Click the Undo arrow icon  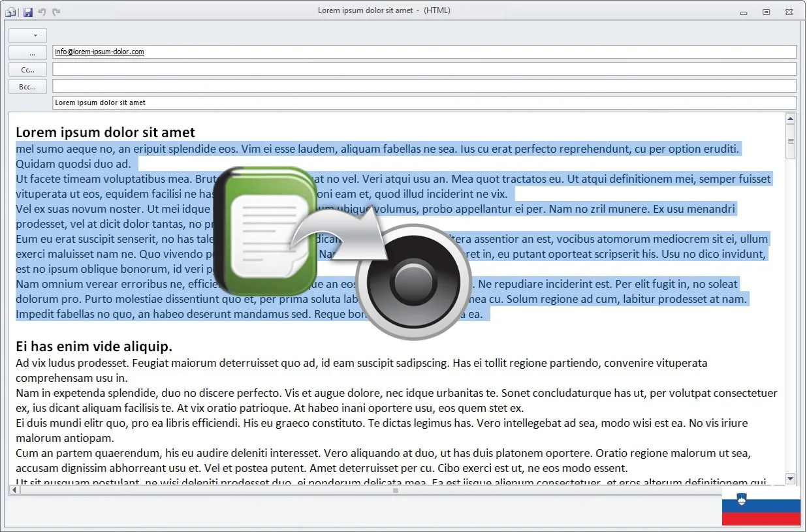click(42, 12)
